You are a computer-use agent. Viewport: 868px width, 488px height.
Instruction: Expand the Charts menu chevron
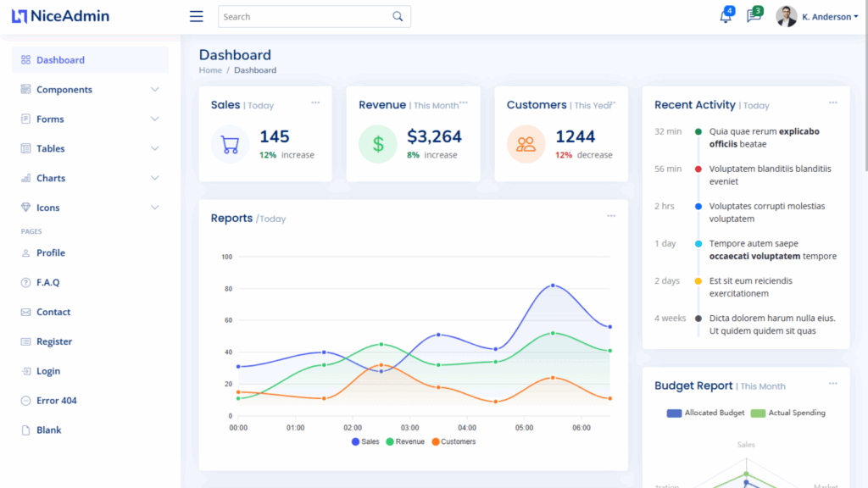click(x=155, y=178)
